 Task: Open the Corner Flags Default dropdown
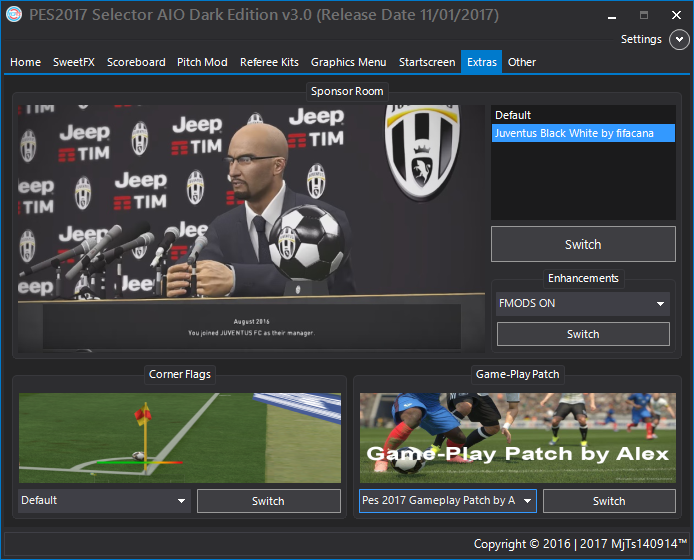coord(104,501)
